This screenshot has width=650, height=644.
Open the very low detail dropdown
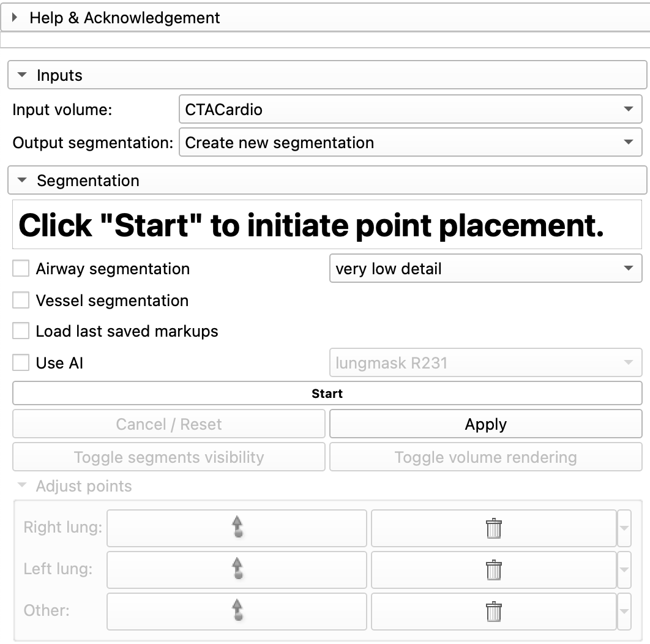coord(486,268)
